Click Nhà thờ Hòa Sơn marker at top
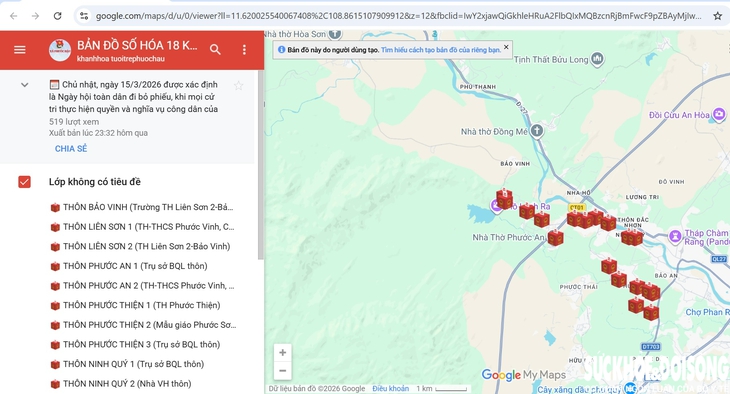The image size is (730, 394). pyautogui.click(x=335, y=34)
